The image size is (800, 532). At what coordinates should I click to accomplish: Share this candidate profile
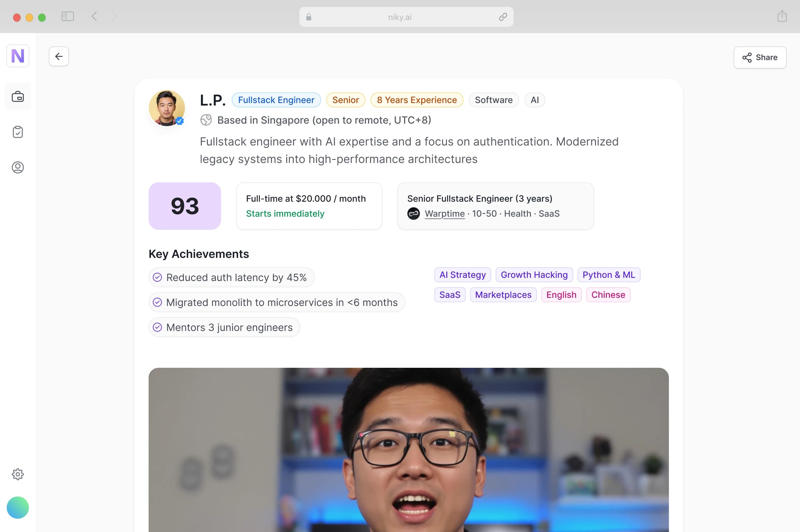point(760,57)
